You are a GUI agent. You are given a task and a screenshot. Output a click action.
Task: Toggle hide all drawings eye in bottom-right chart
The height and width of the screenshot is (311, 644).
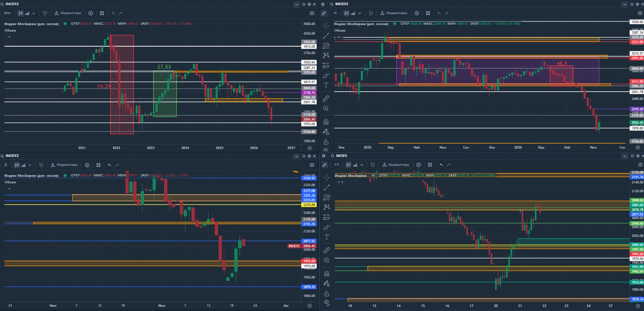(x=327, y=303)
